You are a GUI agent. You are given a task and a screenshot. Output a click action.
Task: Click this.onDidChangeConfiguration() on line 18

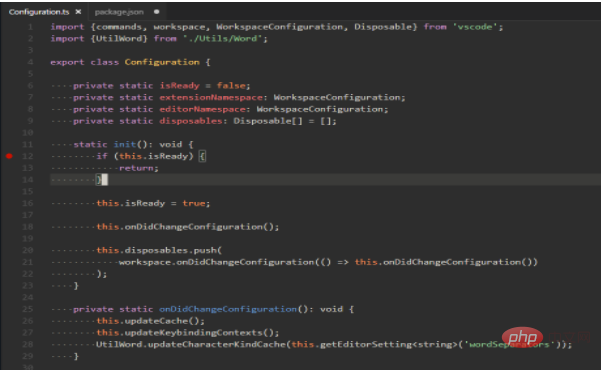point(185,227)
